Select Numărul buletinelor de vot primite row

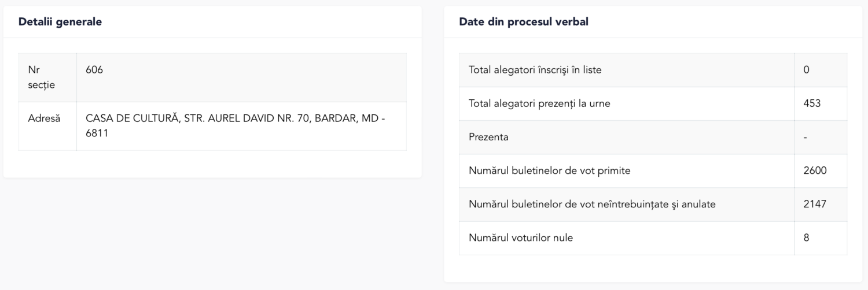pos(653,170)
